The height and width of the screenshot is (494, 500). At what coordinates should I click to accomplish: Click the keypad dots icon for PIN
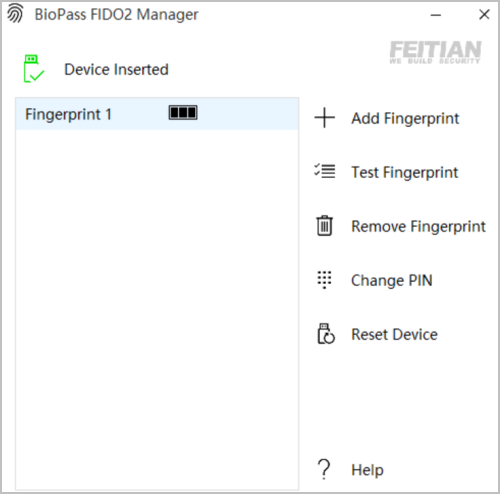[x=324, y=279]
